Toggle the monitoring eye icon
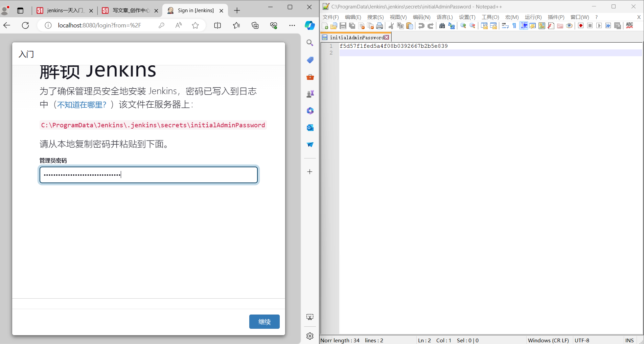Image resolution: width=644 pixels, height=344 pixels. (x=569, y=26)
